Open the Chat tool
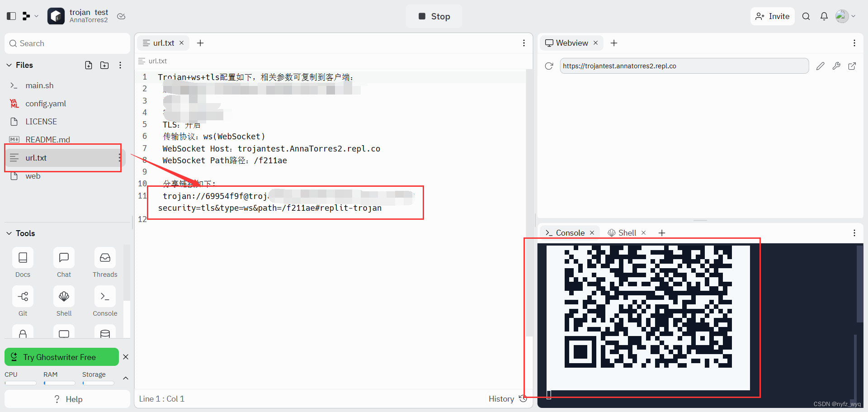This screenshot has width=868, height=412. [x=64, y=263]
